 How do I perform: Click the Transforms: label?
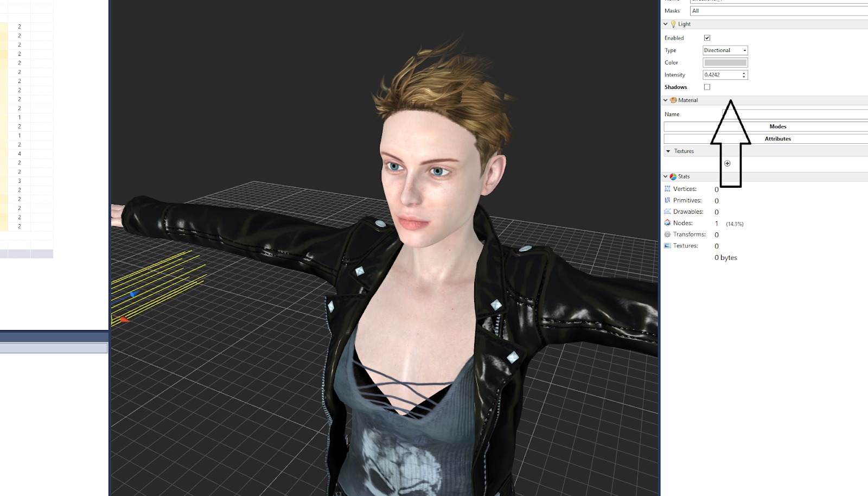(x=690, y=234)
